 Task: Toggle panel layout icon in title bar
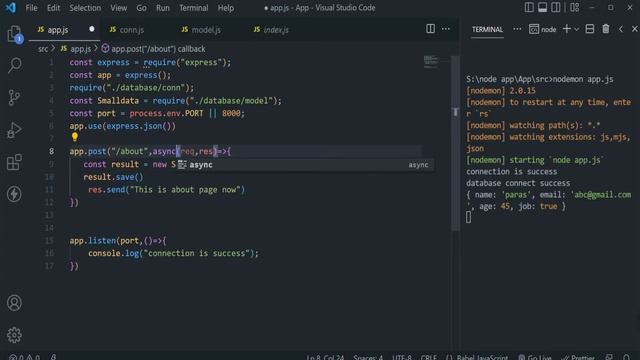click(x=542, y=8)
